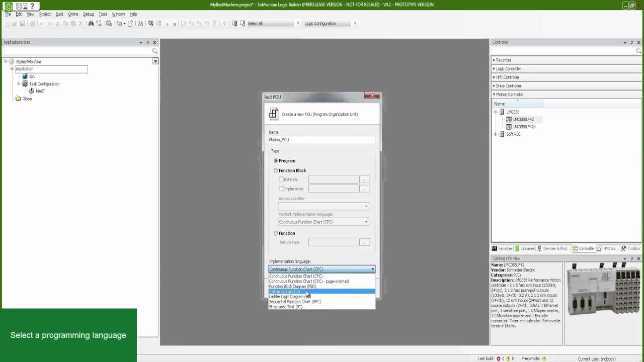This screenshot has height=362, width=644.
Task: Collapse the Motion Controller section
Action: (x=494, y=94)
